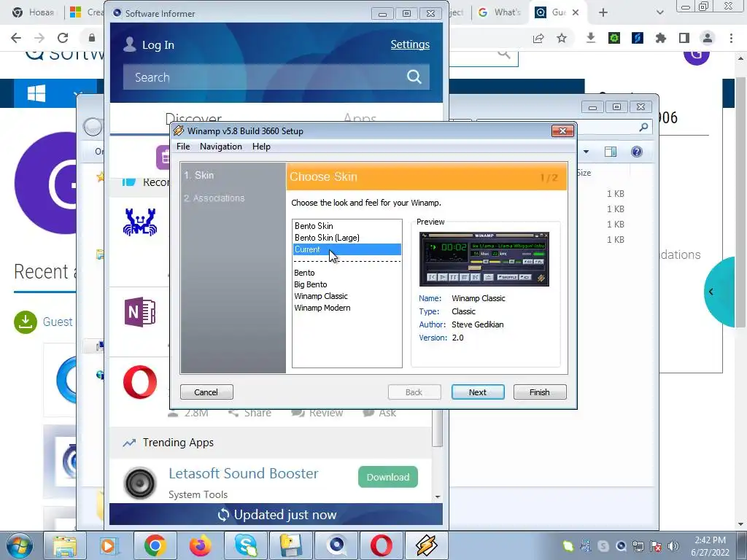Viewport: 747px width, 560px height.
Task: Switch to the Новая Chrome tab
Action: (x=34, y=12)
